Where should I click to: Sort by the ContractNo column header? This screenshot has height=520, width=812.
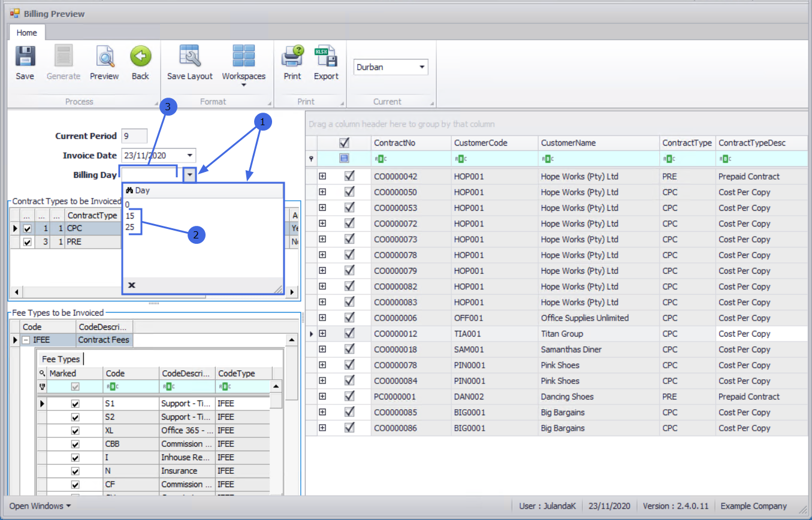coord(411,143)
